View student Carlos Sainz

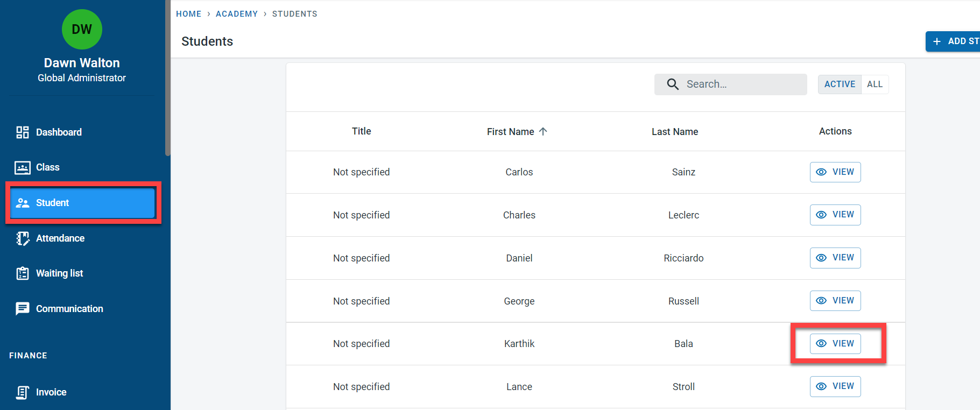click(835, 172)
